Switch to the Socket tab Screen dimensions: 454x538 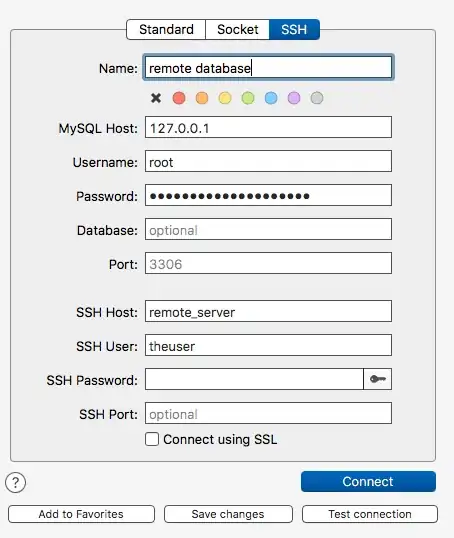237,30
